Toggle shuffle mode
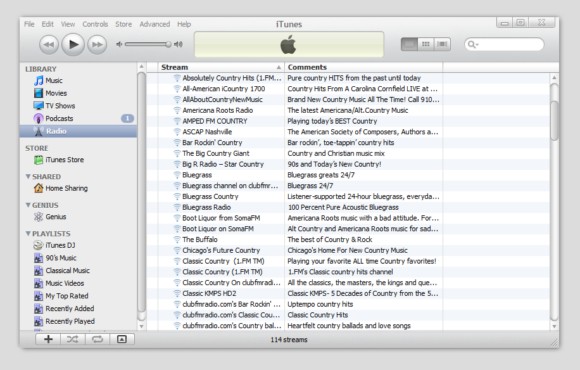This screenshot has height=370, width=580. point(72,339)
